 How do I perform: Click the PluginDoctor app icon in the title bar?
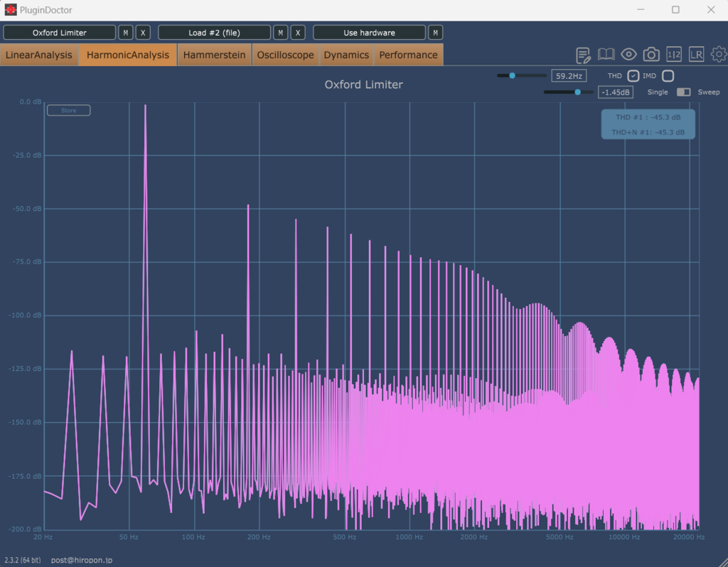[10, 10]
